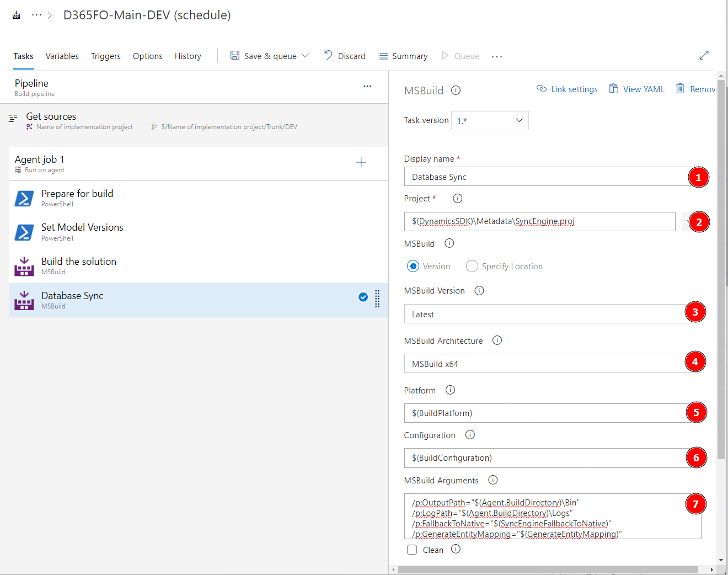Open info tooltip beside the Project field
Viewport: 728px width, 575px height.
[x=457, y=198]
